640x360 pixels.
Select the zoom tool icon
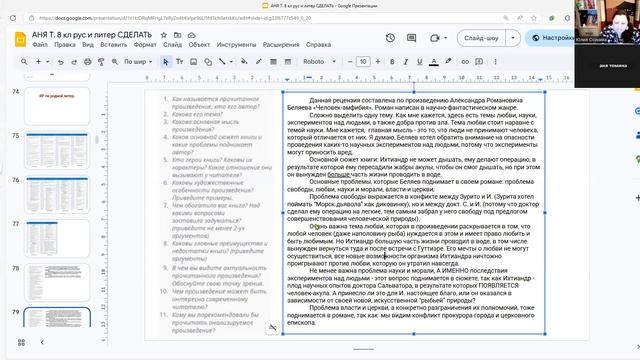(115, 62)
